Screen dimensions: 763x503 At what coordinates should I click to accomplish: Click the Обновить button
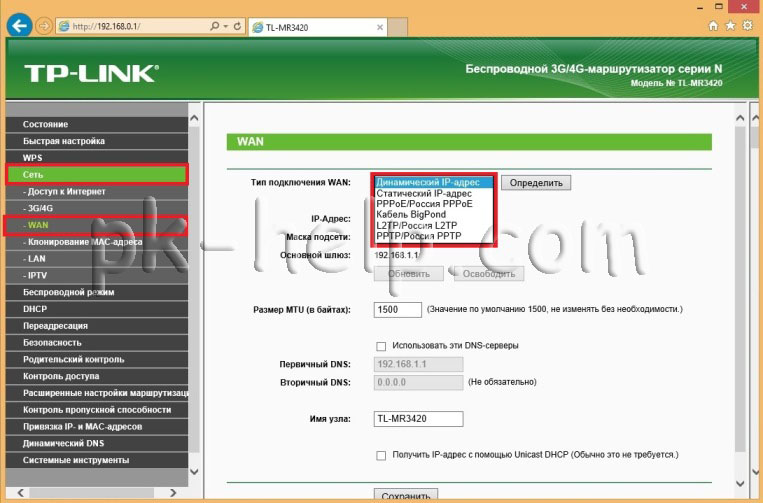pyautogui.click(x=409, y=274)
